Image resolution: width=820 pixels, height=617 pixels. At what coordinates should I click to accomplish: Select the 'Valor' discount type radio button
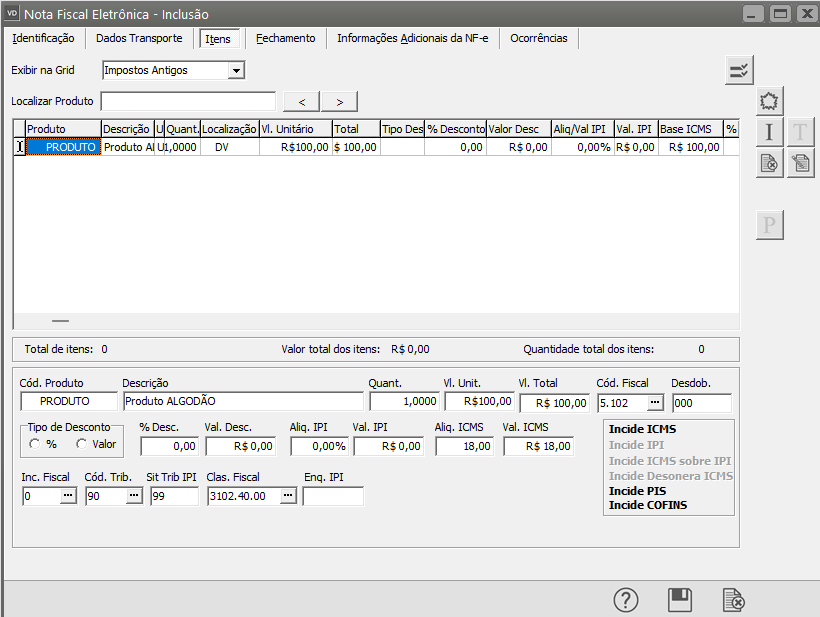82,444
